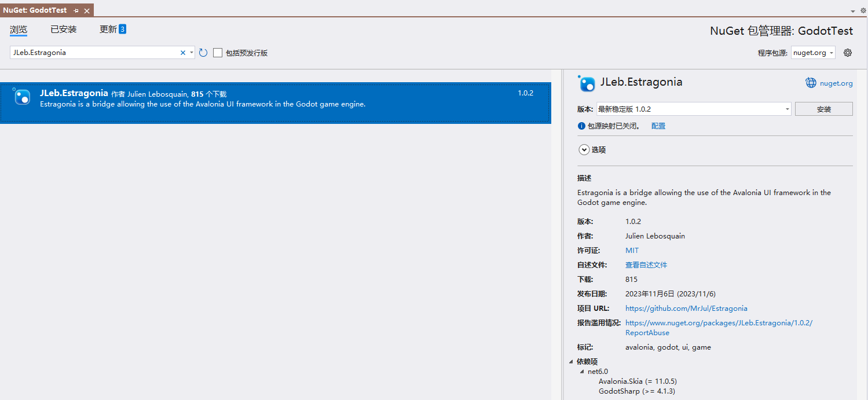Image resolution: width=868 pixels, height=400 pixels.
Task: Click the net6.0 framework label
Action: 598,372
